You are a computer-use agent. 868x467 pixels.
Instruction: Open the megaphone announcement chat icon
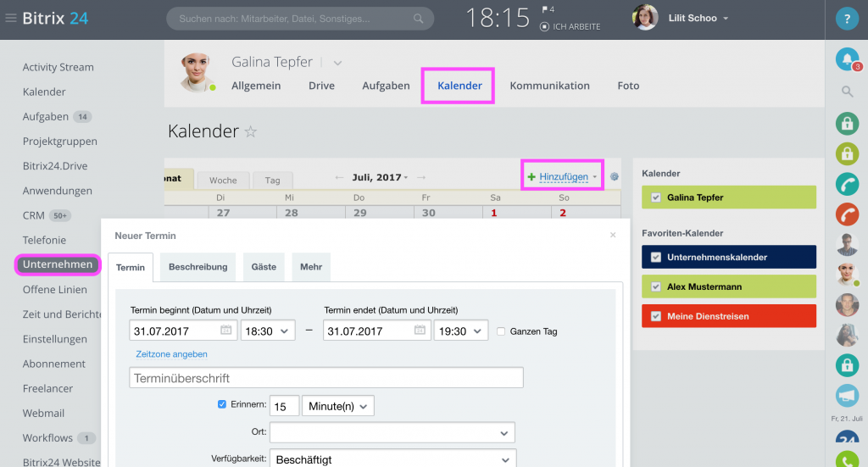pos(847,395)
